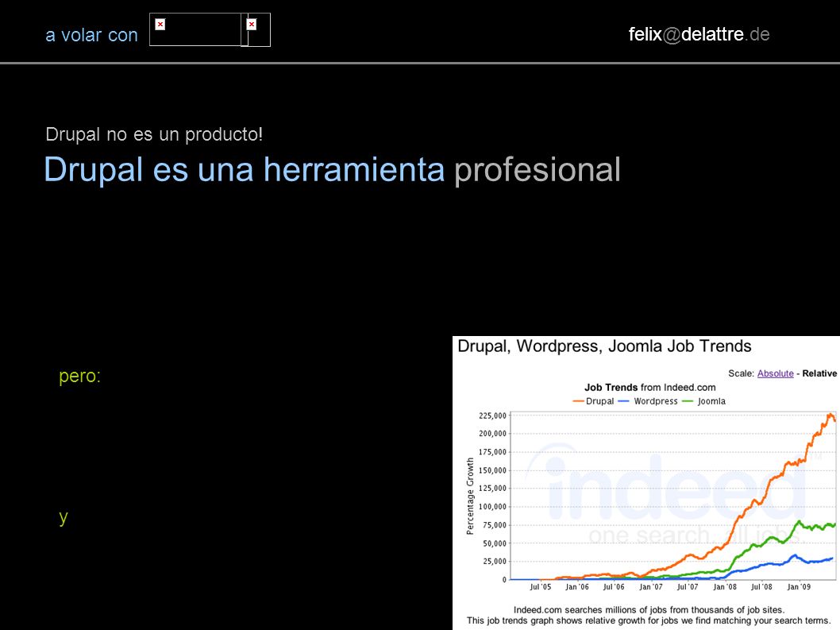Click the 225,000 y-axis value
The image size is (840, 630).
(x=492, y=415)
